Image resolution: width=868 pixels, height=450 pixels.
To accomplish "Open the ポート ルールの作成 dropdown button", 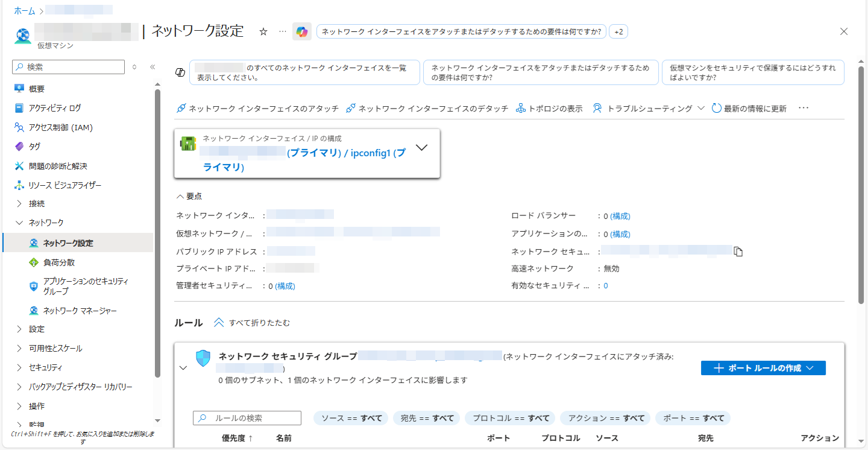I will pos(763,368).
